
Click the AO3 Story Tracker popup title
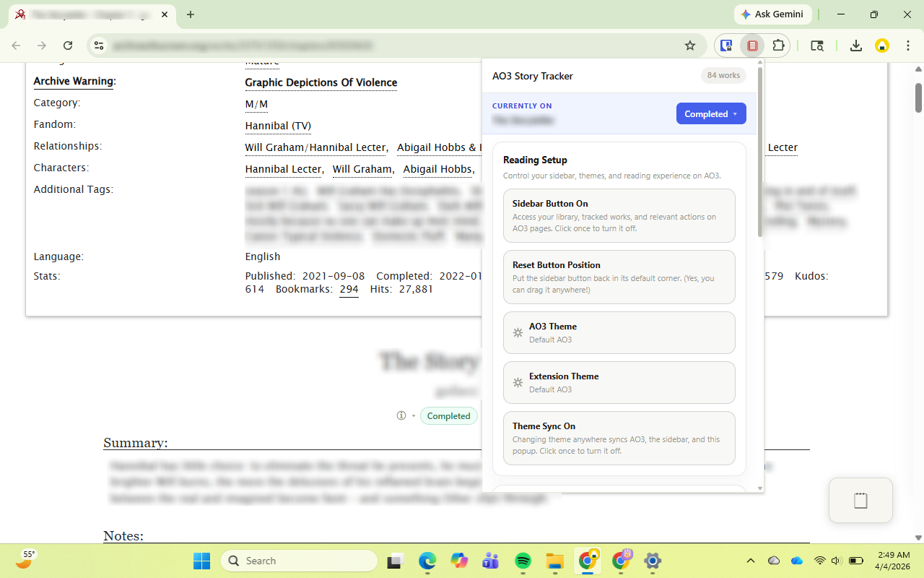[533, 76]
